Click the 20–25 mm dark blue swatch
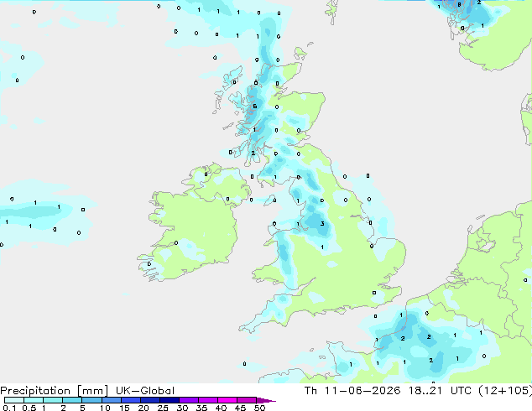 (x=150, y=400)
